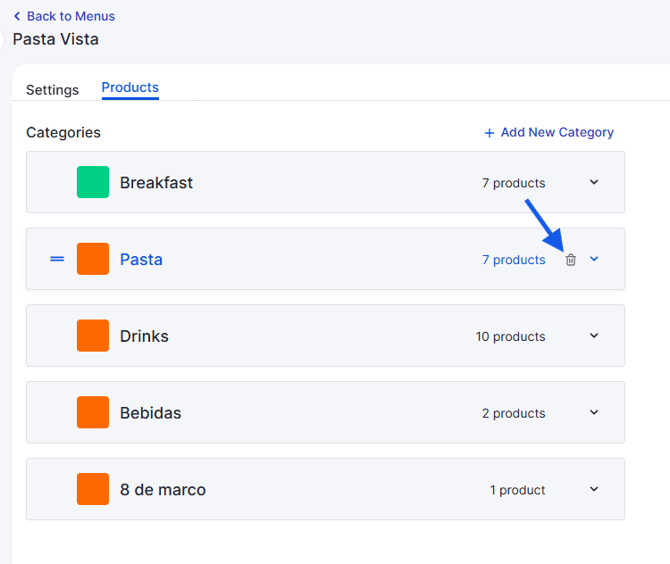Expand the Bebidas category chevron
The height and width of the screenshot is (564, 670).
coord(594,412)
